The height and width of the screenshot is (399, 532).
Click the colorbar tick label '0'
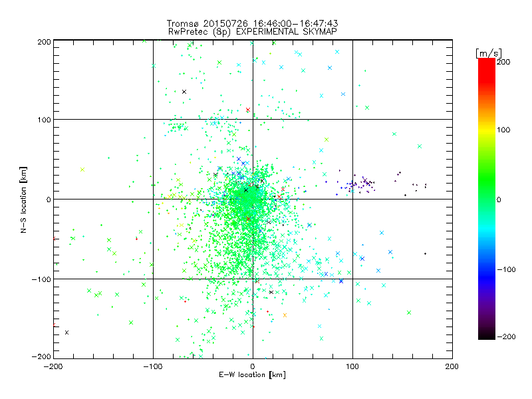(x=499, y=199)
